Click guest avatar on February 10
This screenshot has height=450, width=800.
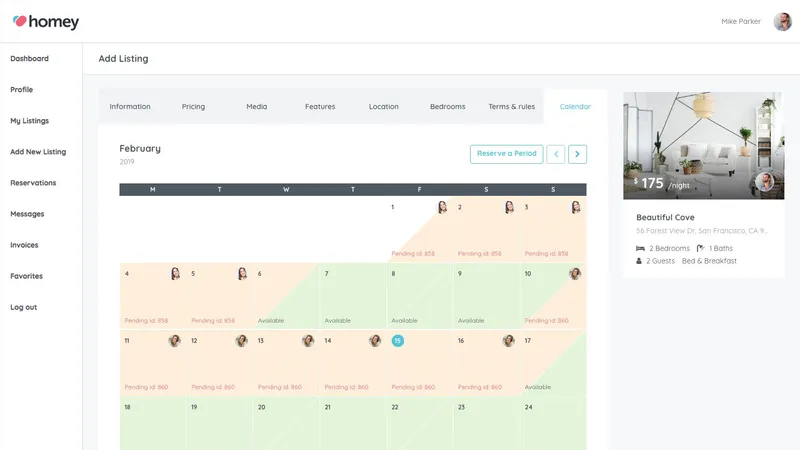[575, 274]
